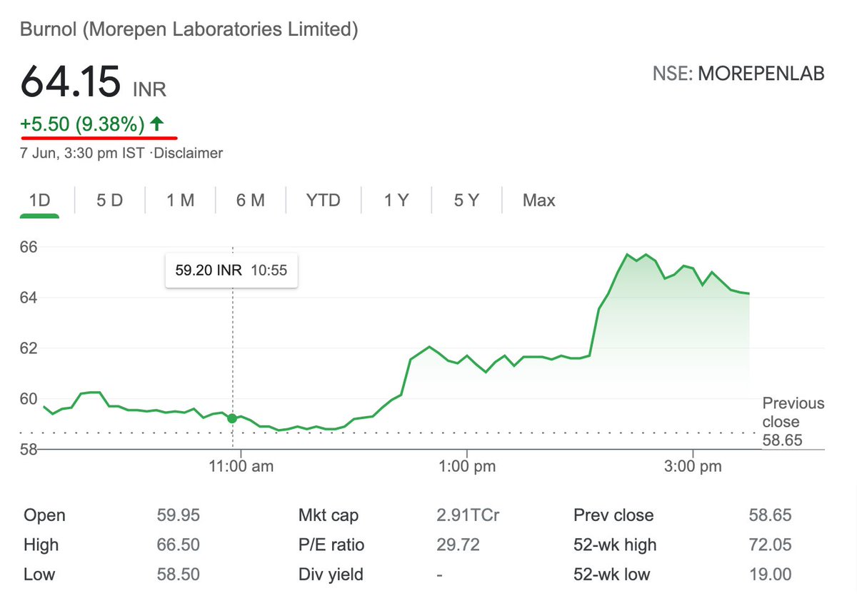Click the green chart marker at 10:55

tap(232, 418)
